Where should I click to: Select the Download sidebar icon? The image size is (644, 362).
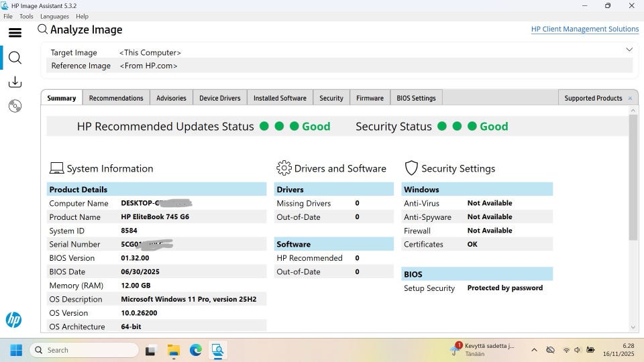pyautogui.click(x=15, y=82)
